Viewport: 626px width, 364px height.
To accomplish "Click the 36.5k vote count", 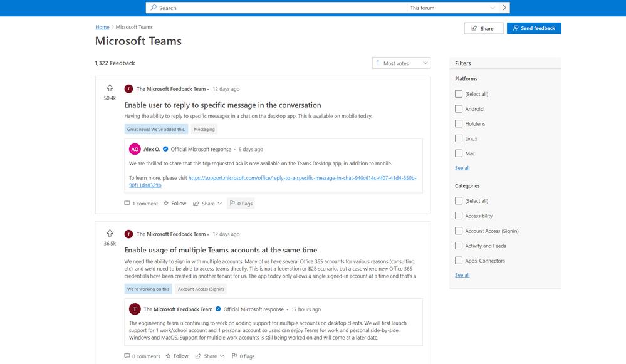I will (110, 244).
